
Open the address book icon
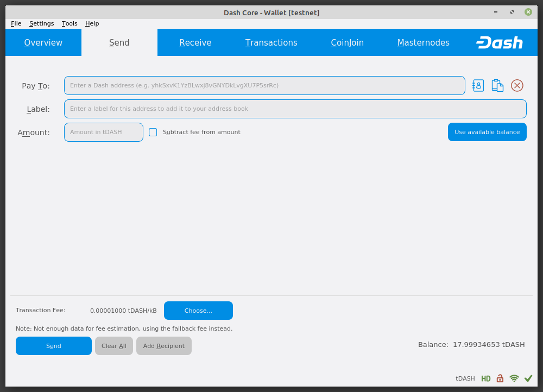pos(478,86)
